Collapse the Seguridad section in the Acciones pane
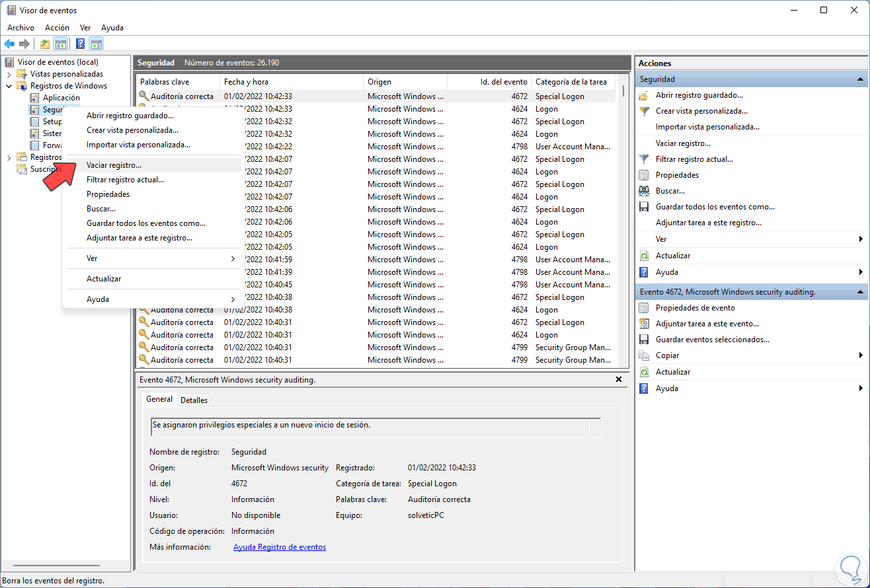This screenshot has height=588, width=870. coord(860,79)
